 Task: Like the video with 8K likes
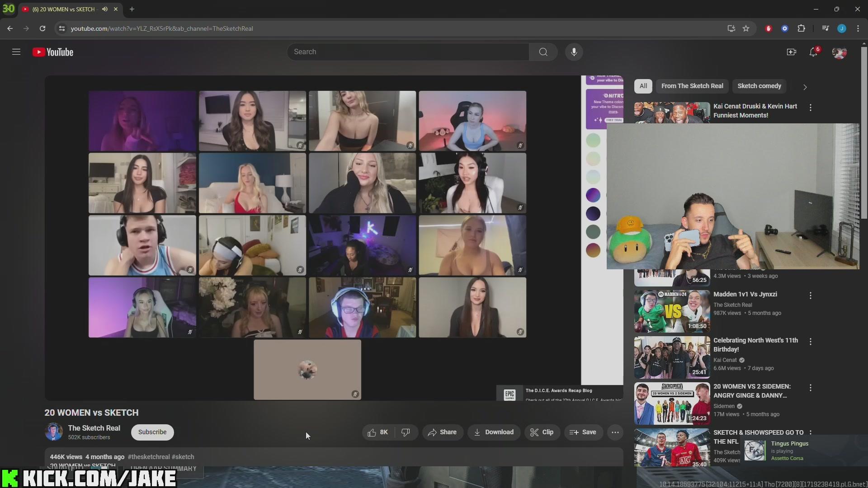coord(378,432)
